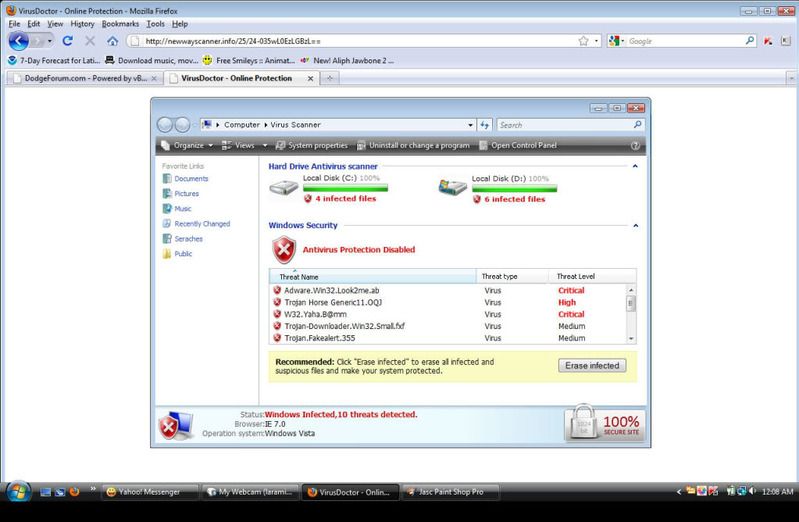
Task: Open Download music, mov... bookmark
Action: point(151,60)
